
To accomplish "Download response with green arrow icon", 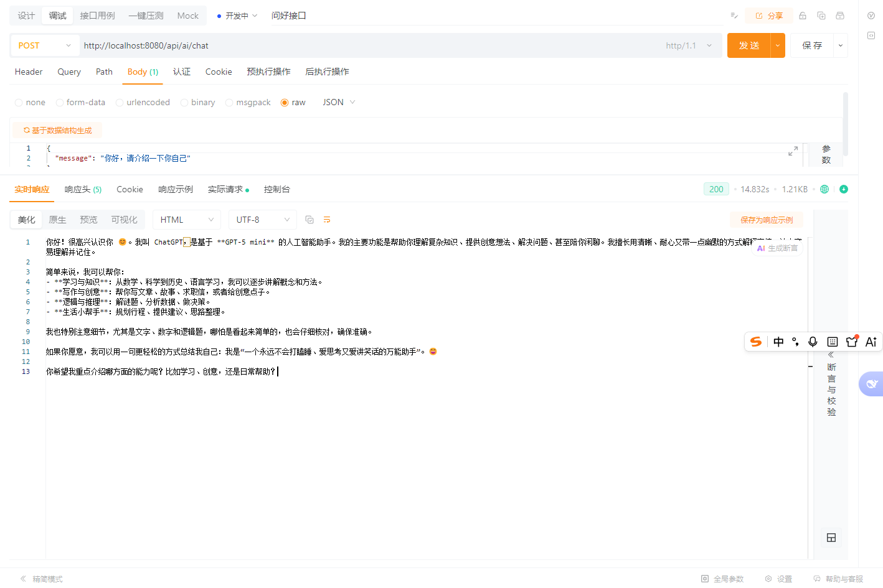I will (x=844, y=189).
